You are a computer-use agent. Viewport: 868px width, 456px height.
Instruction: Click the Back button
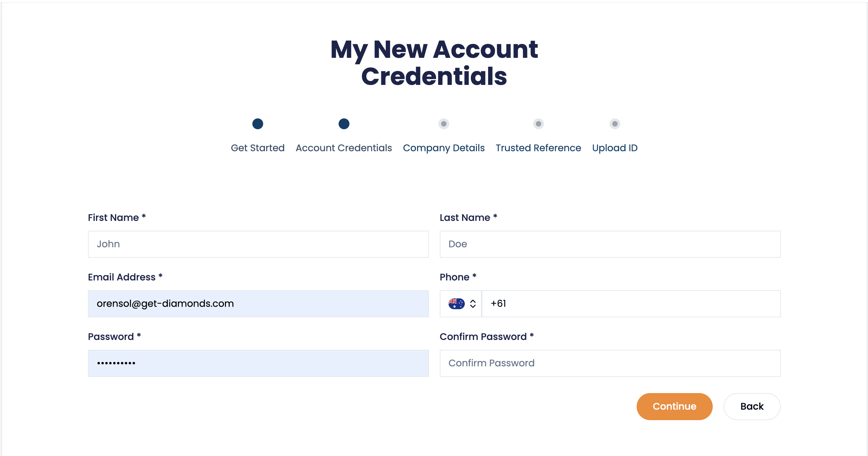point(752,406)
